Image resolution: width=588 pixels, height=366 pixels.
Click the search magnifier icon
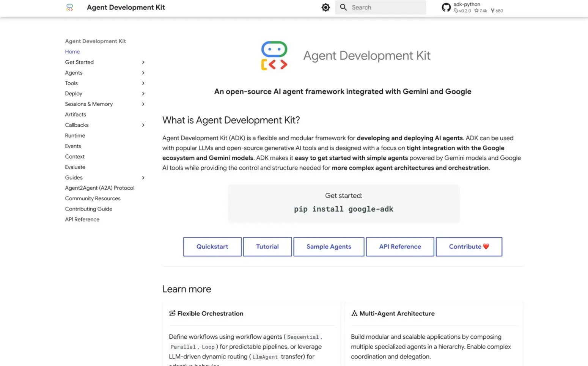[343, 7]
